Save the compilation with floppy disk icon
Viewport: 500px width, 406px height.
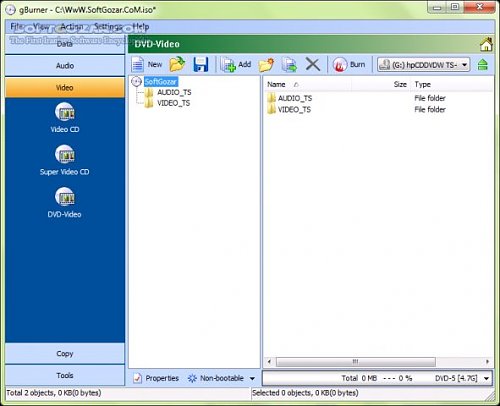(201, 64)
